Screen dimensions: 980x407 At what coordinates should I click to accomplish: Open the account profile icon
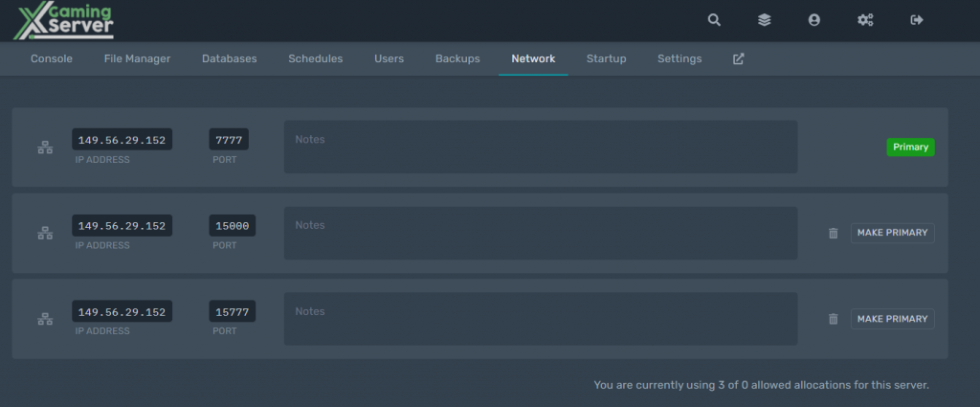(x=813, y=20)
